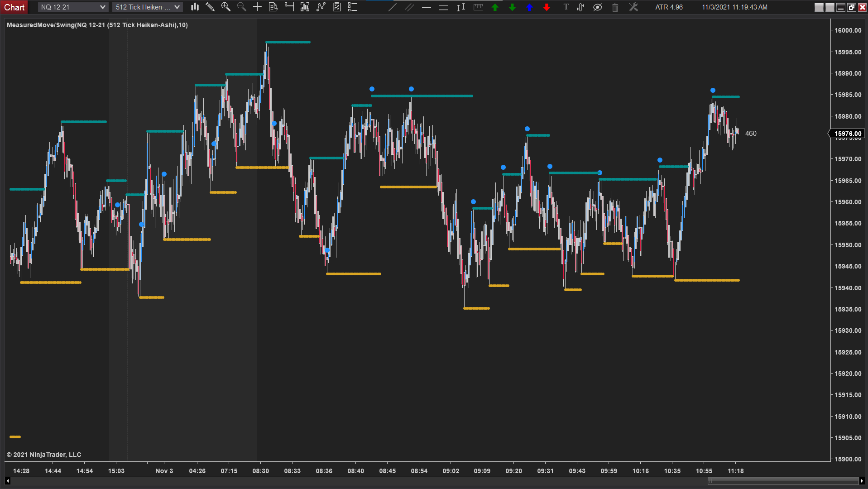Open the Data Series icon
This screenshot has height=489, width=868.
pos(305,7)
